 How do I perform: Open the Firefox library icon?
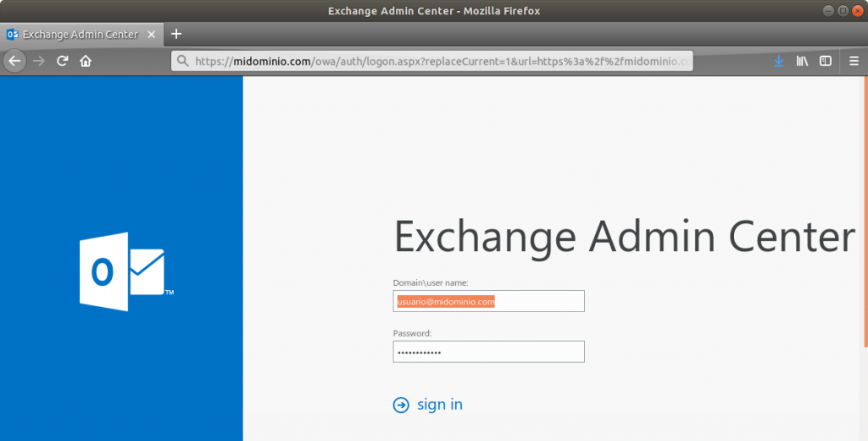802,61
